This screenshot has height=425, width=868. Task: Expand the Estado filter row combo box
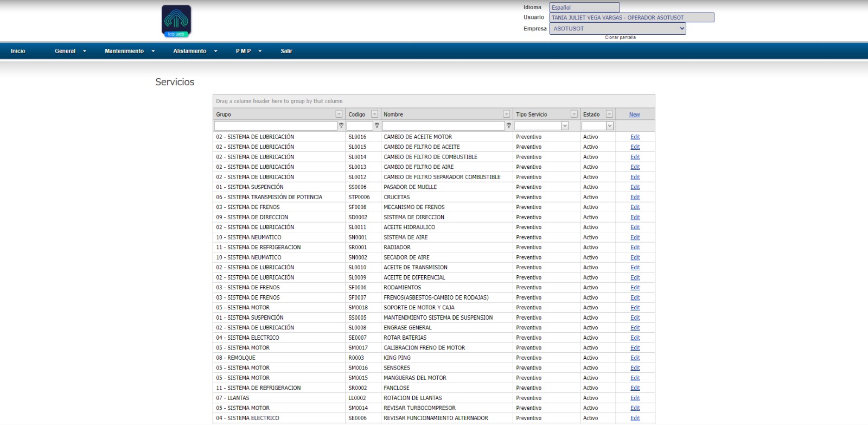pyautogui.click(x=609, y=126)
